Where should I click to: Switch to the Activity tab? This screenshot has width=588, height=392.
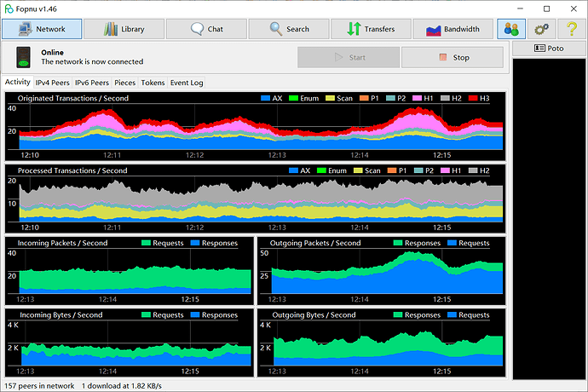18,82
